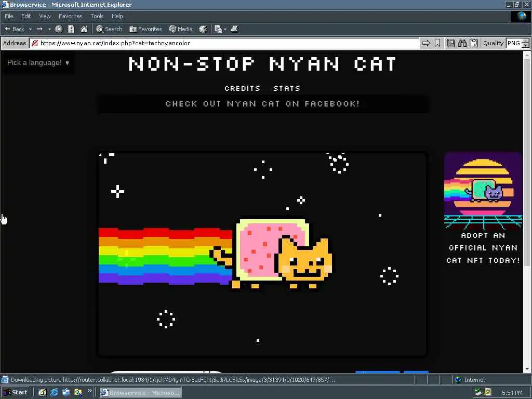Go back using the Back arrow button
This screenshot has width=532, height=399.
14,29
